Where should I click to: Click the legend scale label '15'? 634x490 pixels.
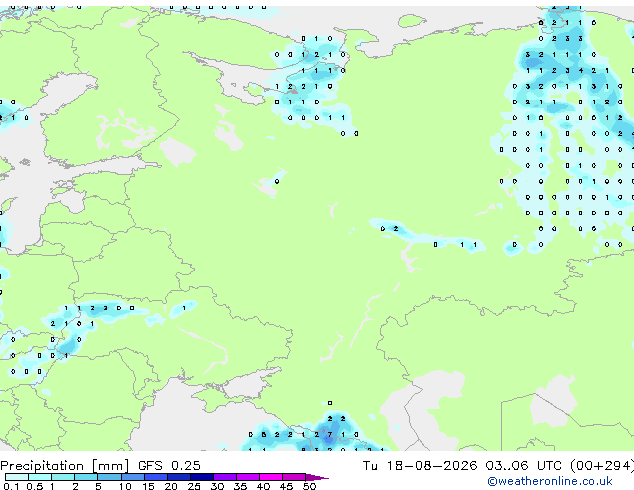pos(148,486)
